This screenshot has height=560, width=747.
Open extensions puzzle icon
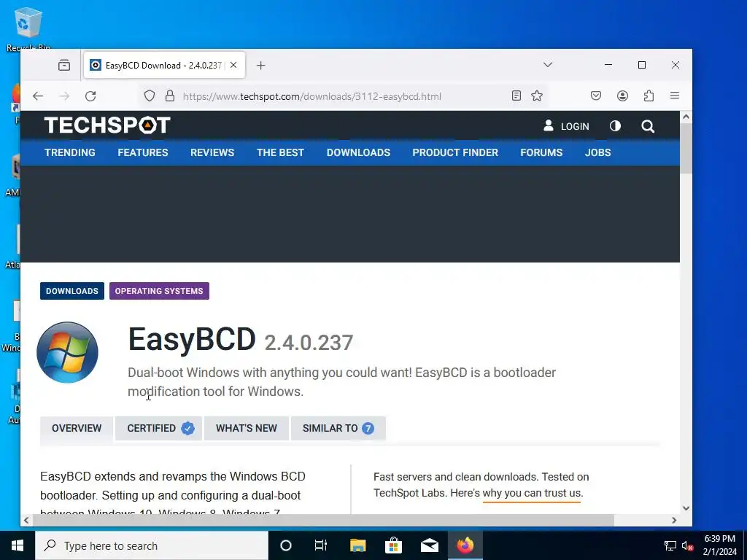(x=649, y=96)
